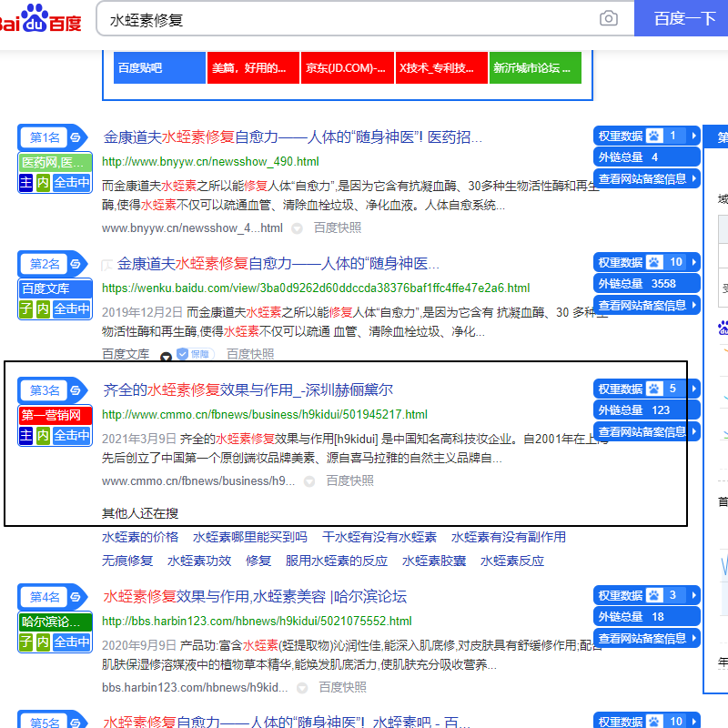Select the 京东(JD.COM) red tile

click(348, 67)
